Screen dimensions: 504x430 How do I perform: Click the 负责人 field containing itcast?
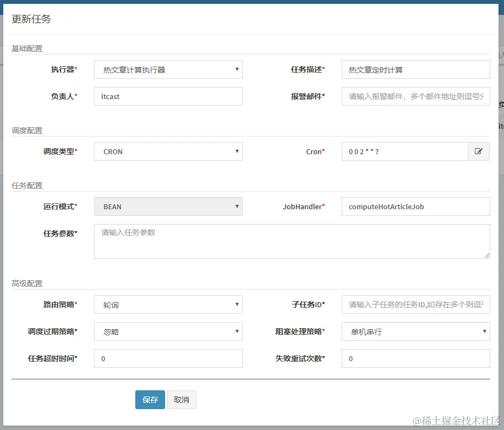(x=168, y=96)
